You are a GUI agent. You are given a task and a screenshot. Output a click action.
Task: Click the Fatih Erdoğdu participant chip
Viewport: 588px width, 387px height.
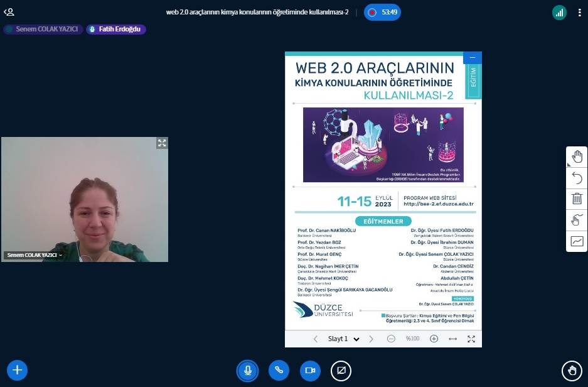pyautogui.click(x=115, y=29)
